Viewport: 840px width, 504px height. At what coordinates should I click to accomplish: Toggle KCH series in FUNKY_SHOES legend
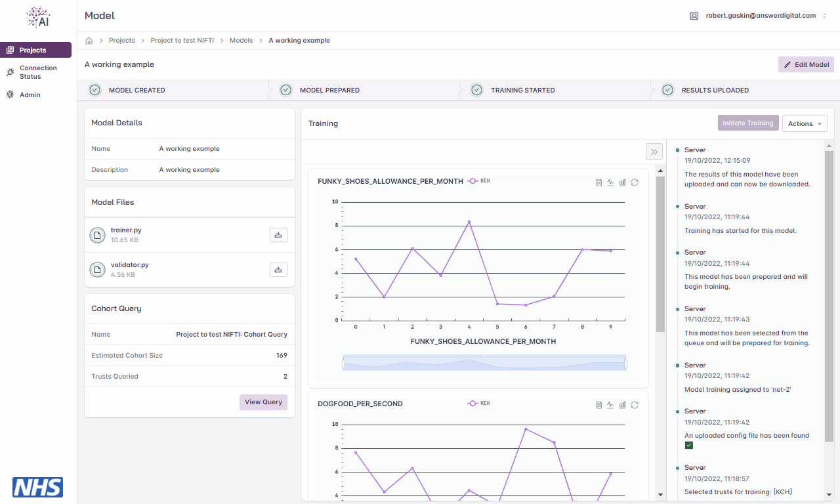pyautogui.click(x=478, y=180)
